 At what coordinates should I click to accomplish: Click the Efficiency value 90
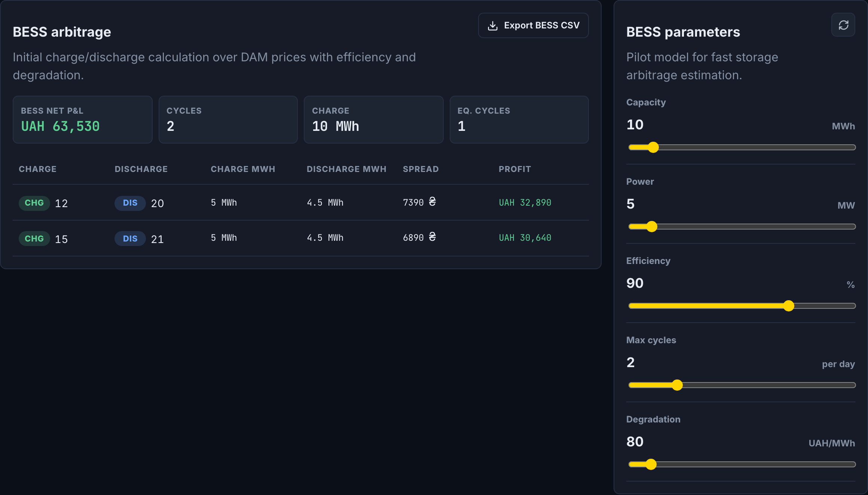click(x=635, y=283)
